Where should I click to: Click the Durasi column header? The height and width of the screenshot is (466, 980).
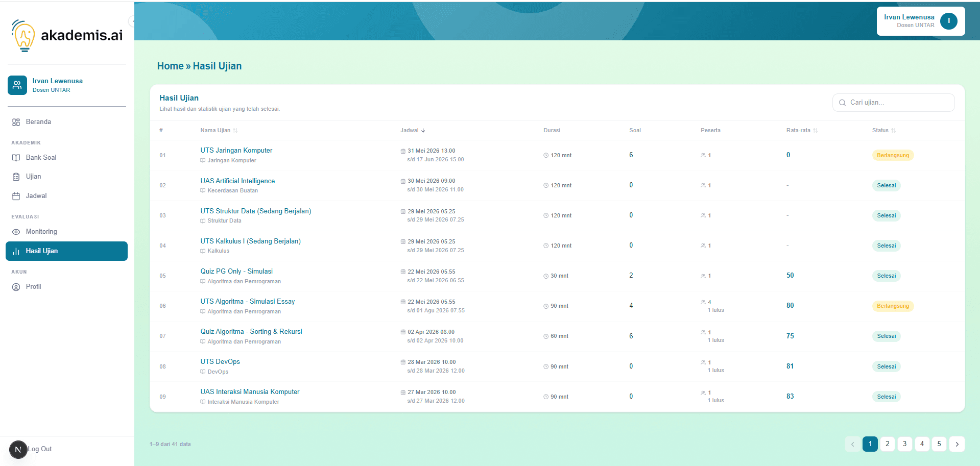click(x=552, y=131)
